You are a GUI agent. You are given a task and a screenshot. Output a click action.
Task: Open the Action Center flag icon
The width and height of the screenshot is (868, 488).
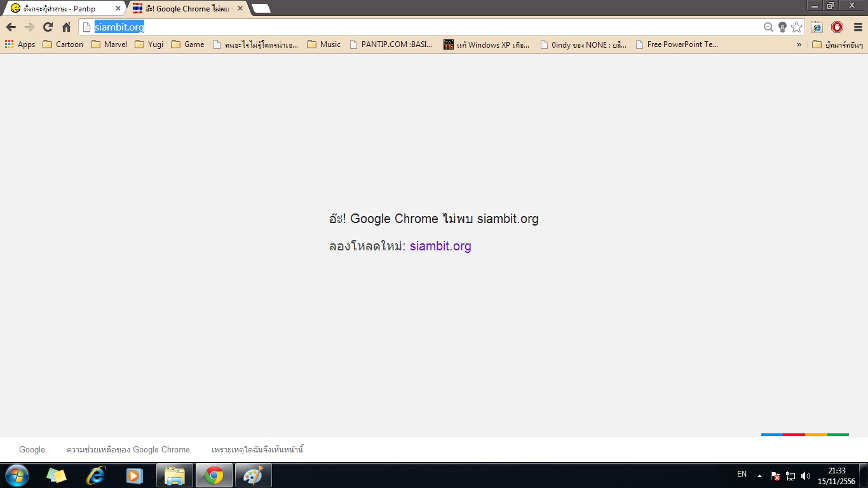click(x=775, y=475)
